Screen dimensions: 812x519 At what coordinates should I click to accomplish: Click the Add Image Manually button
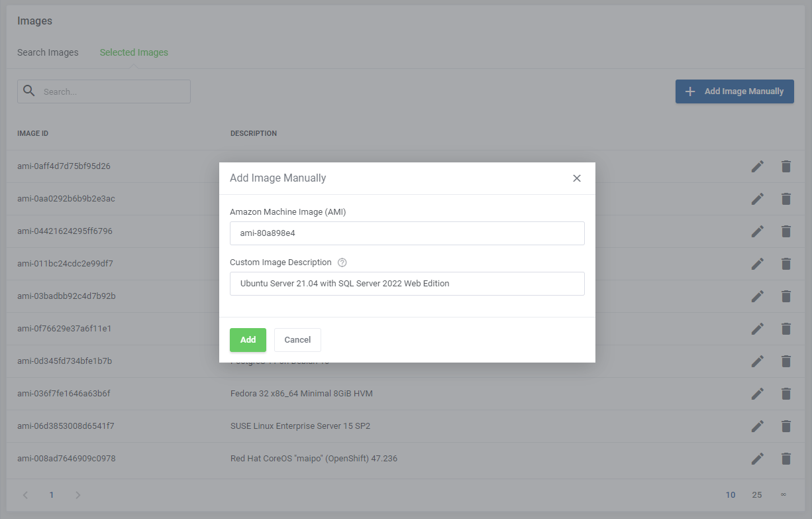[735, 91]
